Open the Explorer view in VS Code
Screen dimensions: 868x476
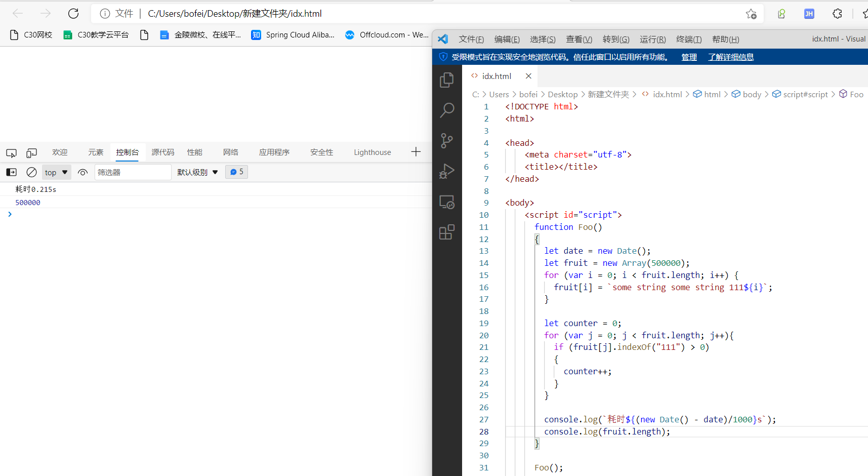(447, 80)
